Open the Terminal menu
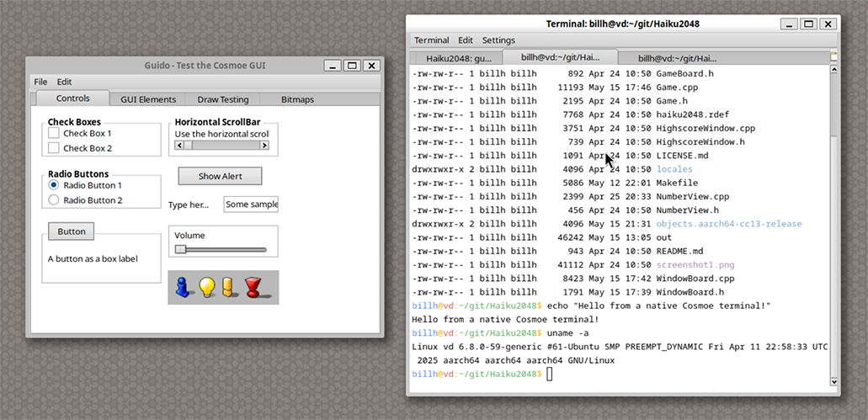This screenshot has height=420, width=868. click(431, 40)
